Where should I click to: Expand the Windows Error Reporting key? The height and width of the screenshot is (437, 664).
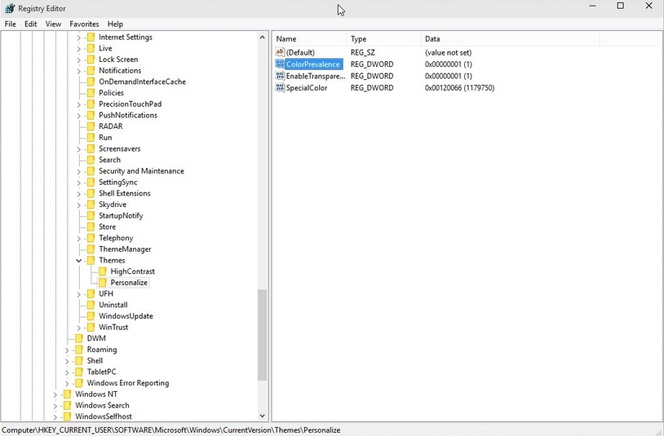(x=67, y=383)
